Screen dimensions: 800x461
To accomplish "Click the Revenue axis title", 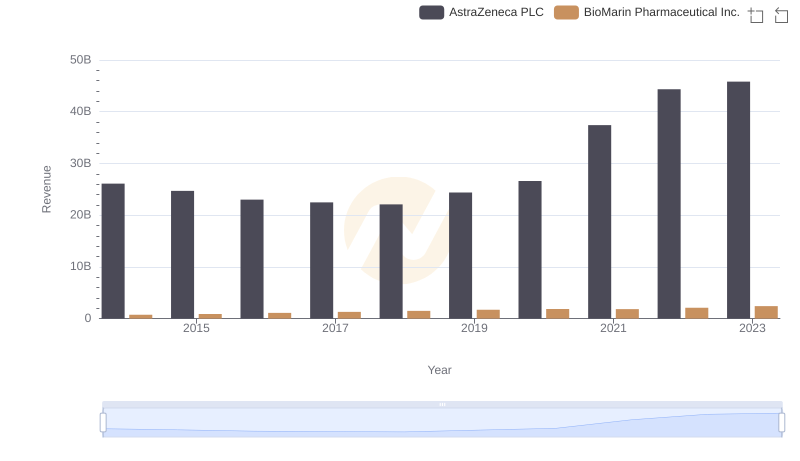I will (46, 189).
